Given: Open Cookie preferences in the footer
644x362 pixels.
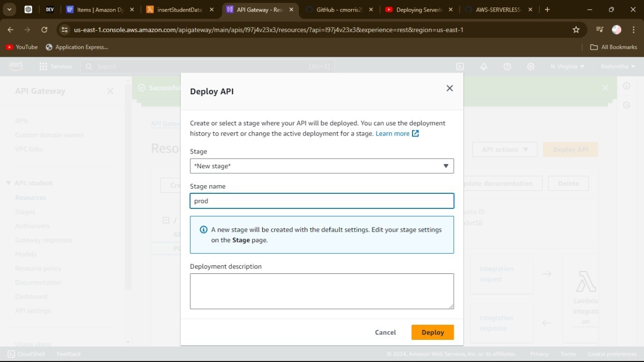Looking at the screenshot, I should pos(612,354).
